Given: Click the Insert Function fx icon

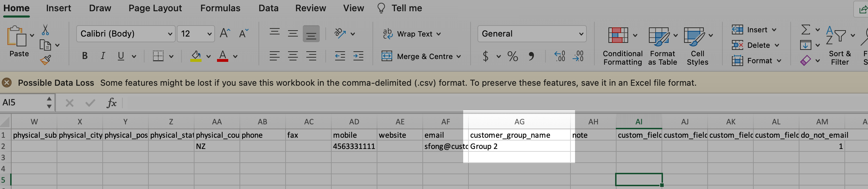Looking at the screenshot, I should click(111, 103).
